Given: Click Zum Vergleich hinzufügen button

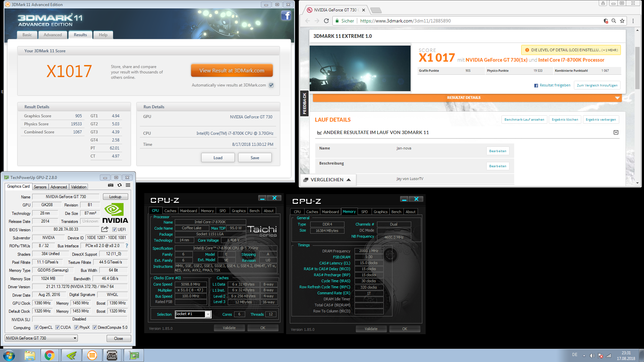Looking at the screenshot, I should pyautogui.click(x=597, y=85).
